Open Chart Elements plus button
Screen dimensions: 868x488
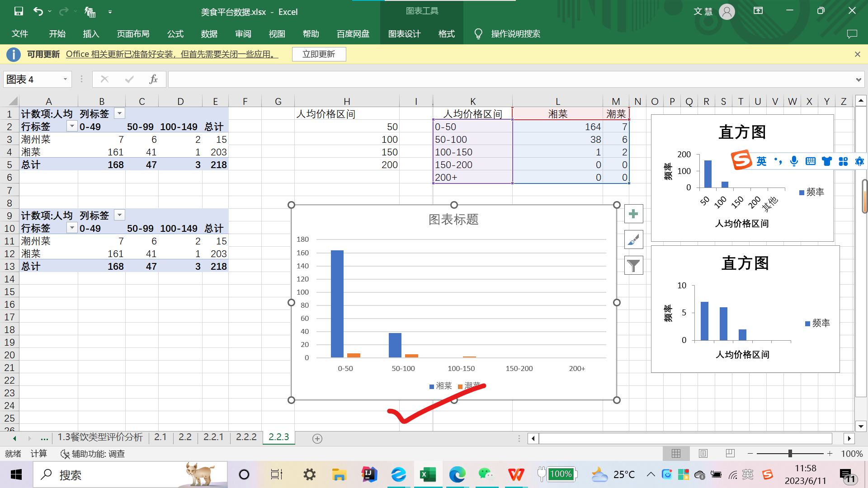633,214
